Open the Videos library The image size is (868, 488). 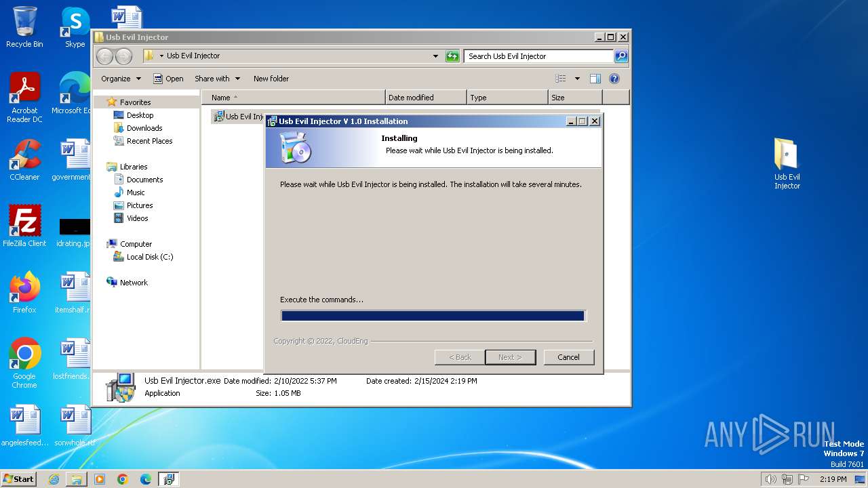point(137,218)
